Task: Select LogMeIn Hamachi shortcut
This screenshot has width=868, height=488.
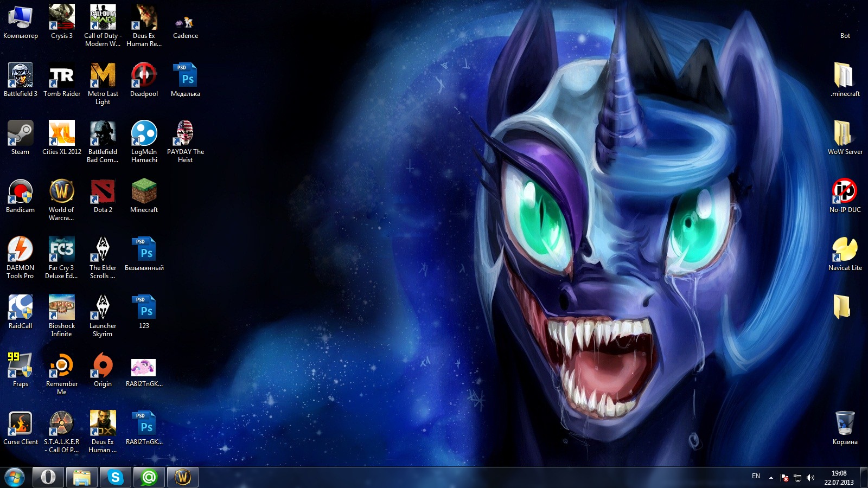Action: tap(144, 142)
